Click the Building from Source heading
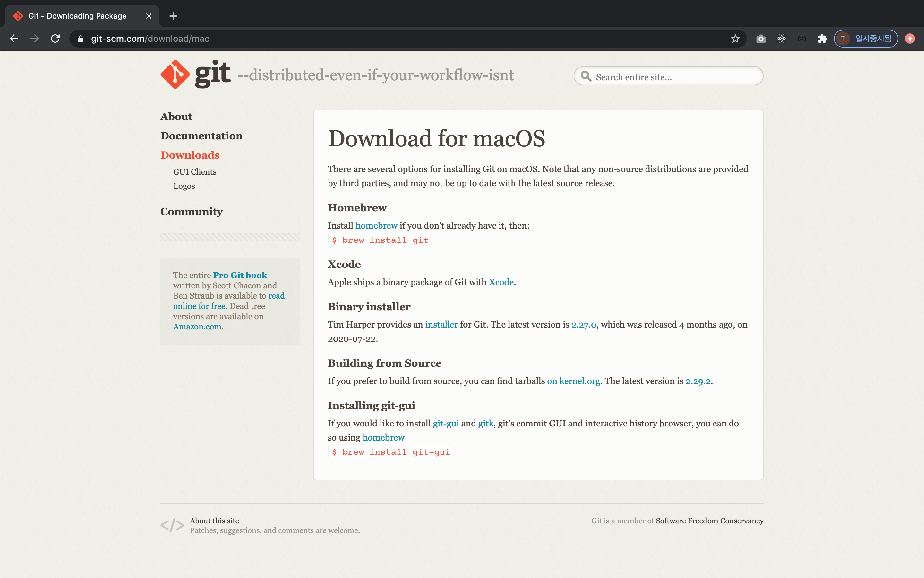The image size is (924, 578). [384, 363]
